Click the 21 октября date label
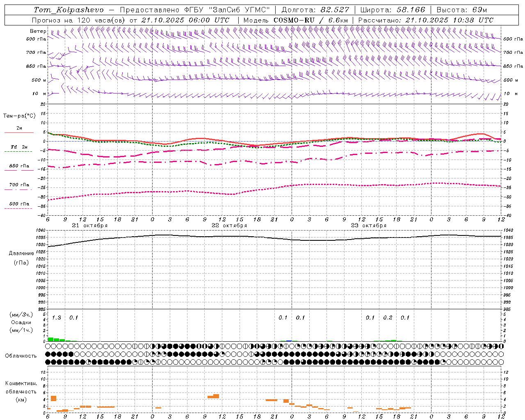Image resolution: width=525 pixels, height=420 pixels. [x=90, y=226]
